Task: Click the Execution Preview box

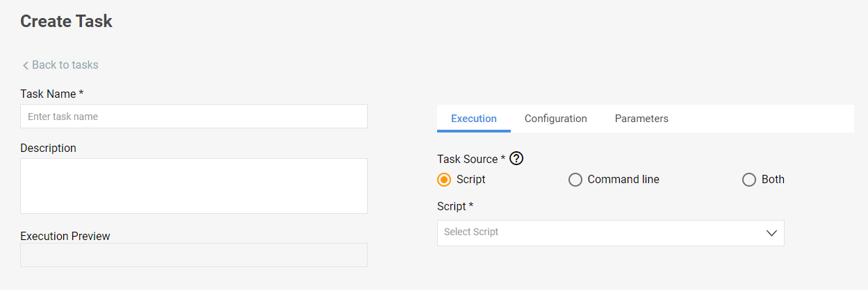Action: [x=194, y=255]
